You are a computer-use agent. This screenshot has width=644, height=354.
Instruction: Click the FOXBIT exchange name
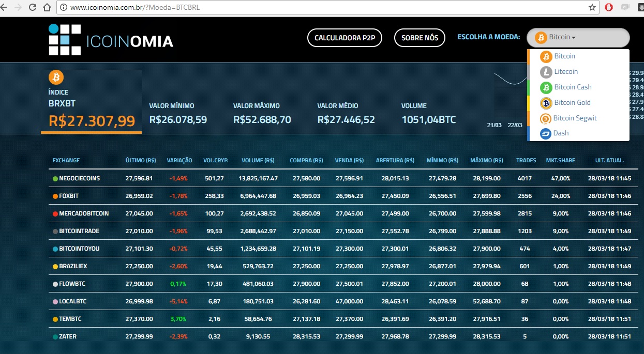pos(69,196)
